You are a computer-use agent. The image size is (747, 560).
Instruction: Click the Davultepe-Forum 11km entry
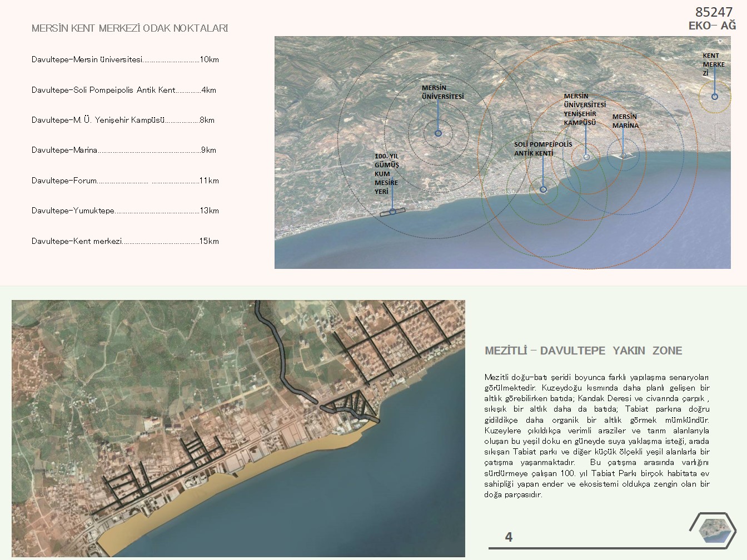point(125,181)
